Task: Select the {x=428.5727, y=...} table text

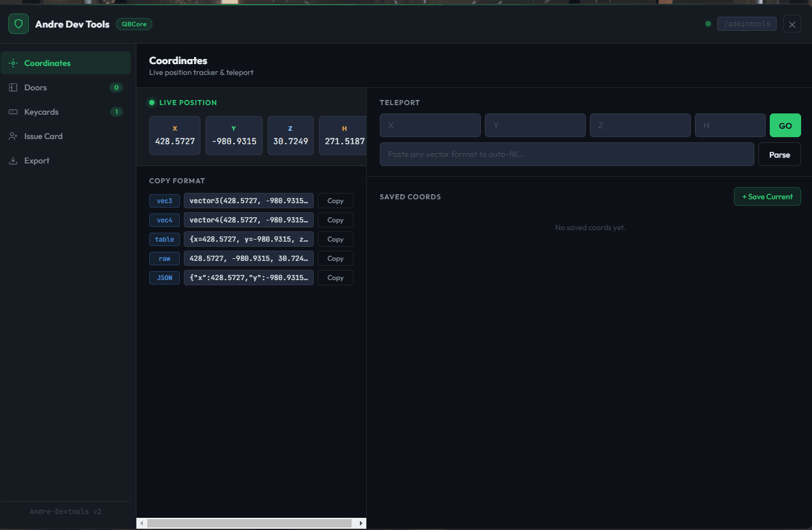Action: coord(248,239)
